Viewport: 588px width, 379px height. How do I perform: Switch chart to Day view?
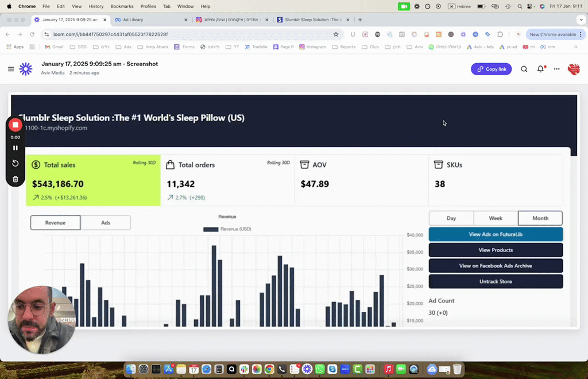[x=451, y=218]
